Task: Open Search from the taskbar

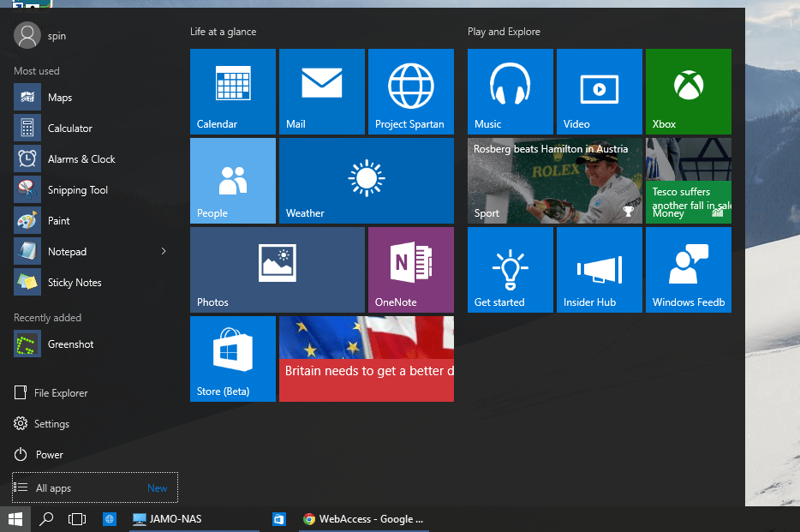Action: [46, 518]
